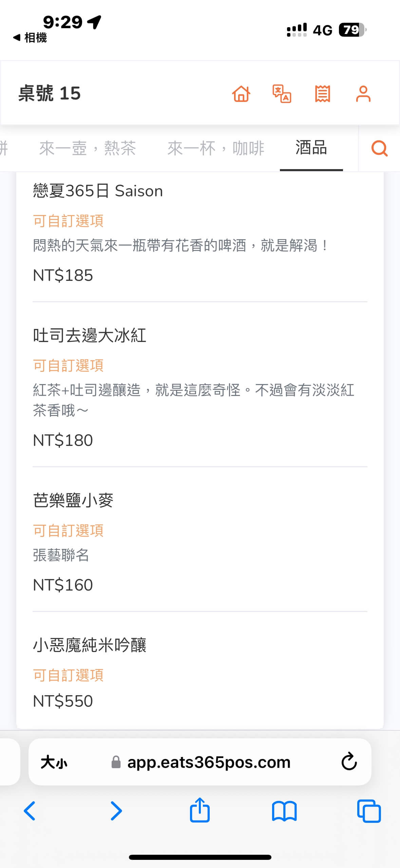This screenshot has height=868, width=400.
Task: Select the 酒品 category tab
Action: (311, 148)
